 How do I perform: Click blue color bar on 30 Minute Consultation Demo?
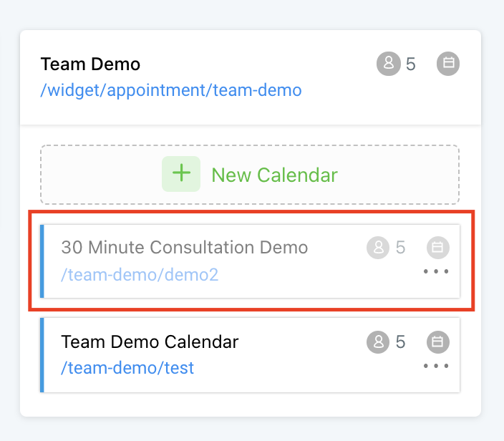tap(42, 261)
